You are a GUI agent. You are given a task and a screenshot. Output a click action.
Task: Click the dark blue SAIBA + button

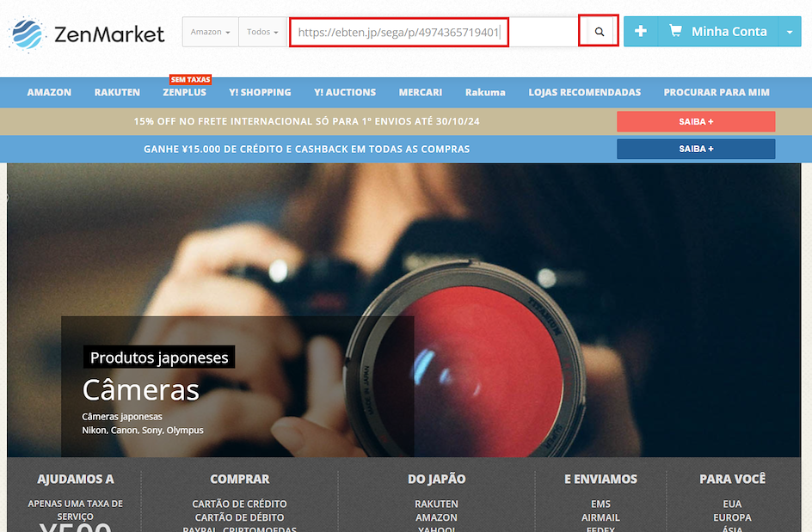point(696,149)
